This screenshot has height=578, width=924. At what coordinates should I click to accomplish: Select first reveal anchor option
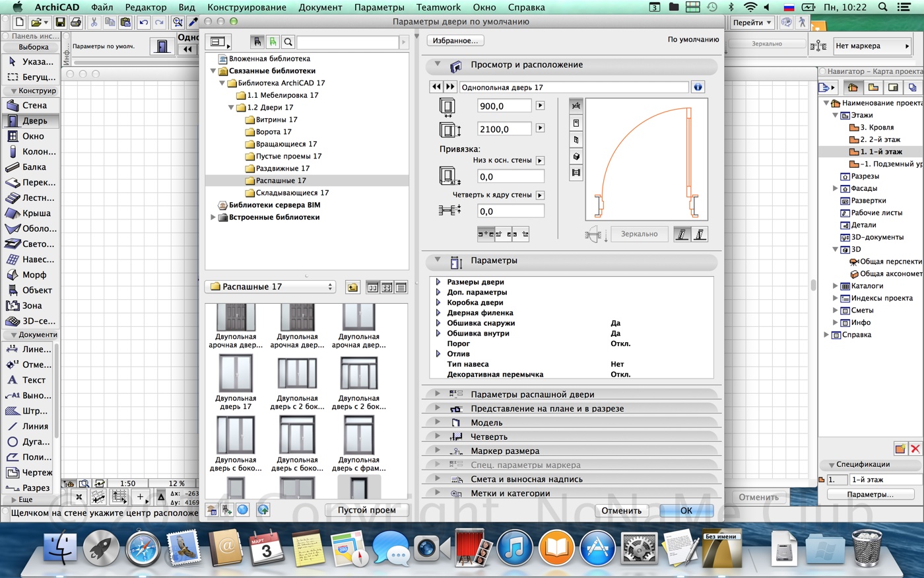[x=486, y=234]
